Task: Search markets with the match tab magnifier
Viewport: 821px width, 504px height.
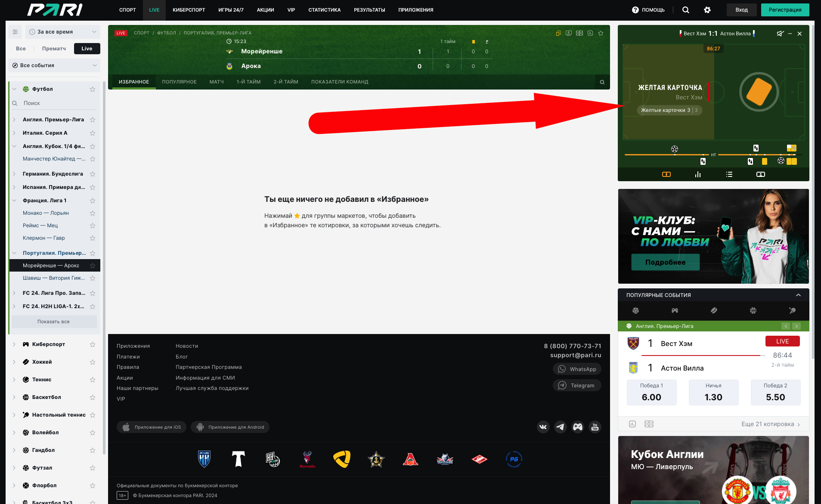Action: click(602, 82)
